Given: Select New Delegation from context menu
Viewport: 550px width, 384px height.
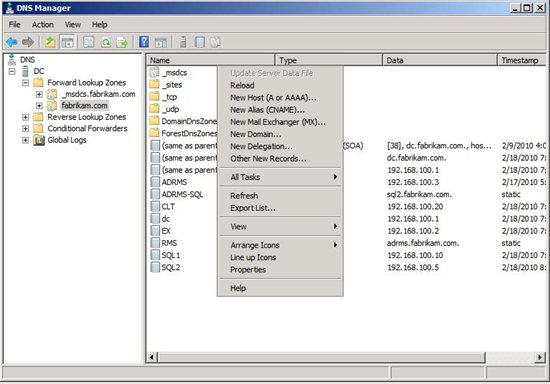Looking at the screenshot, I should tap(280, 146).
